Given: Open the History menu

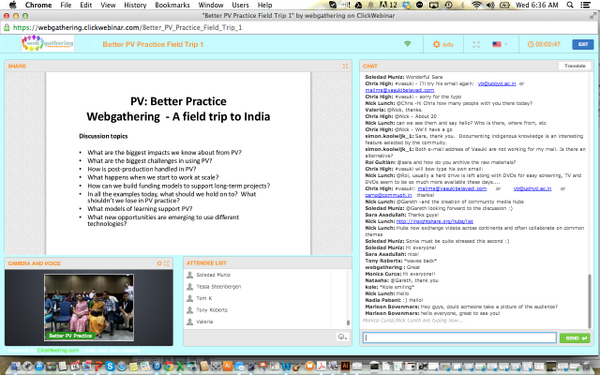Looking at the screenshot, I should (x=135, y=5).
